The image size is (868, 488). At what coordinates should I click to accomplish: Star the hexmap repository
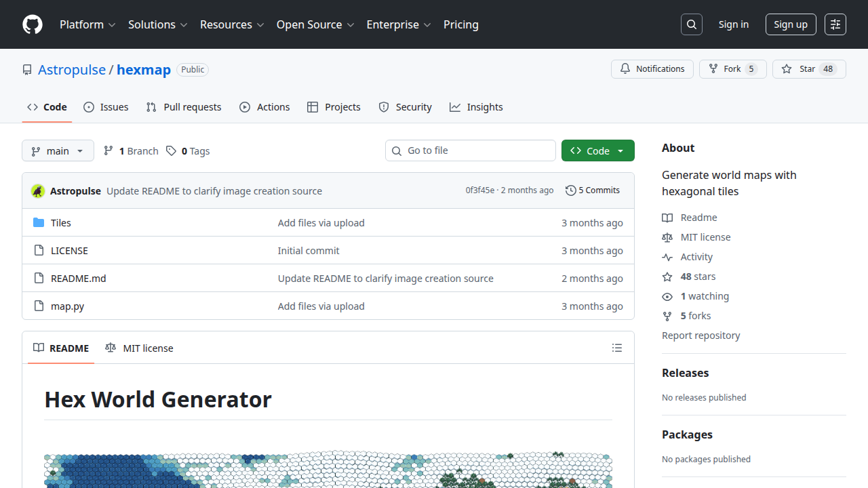(x=809, y=69)
